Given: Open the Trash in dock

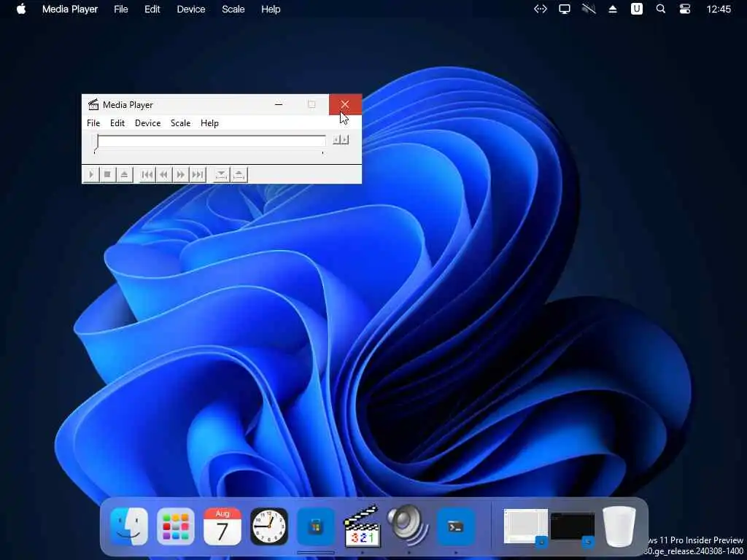Looking at the screenshot, I should click(619, 526).
